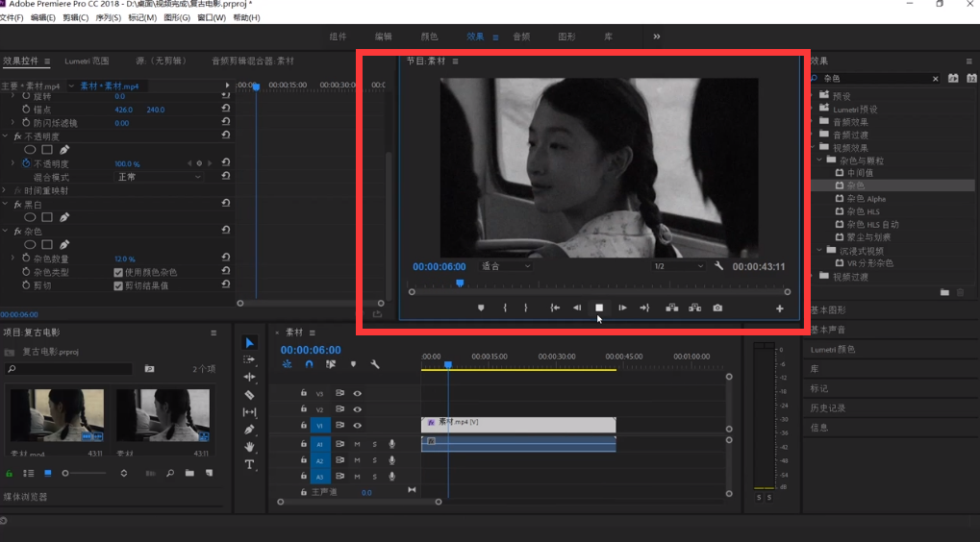Toggle V1 track output eye
The height and width of the screenshot is (542, 980).
357,425
